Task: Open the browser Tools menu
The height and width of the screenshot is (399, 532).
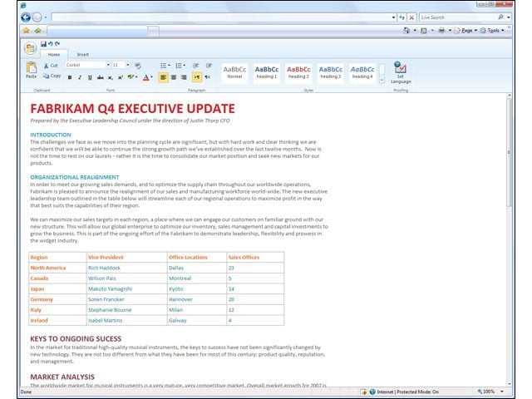Action: click(492, 31)
